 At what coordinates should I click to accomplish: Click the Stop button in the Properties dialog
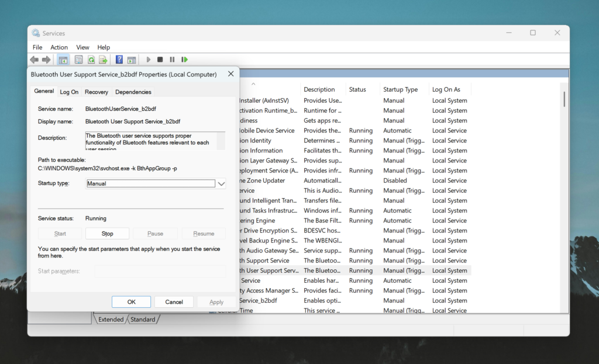(108, 234)
